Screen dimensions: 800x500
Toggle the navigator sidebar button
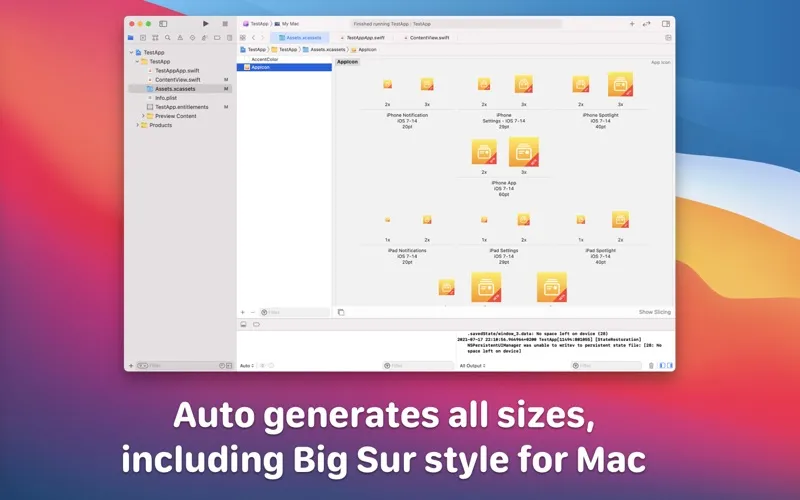[x=163, y=24]
